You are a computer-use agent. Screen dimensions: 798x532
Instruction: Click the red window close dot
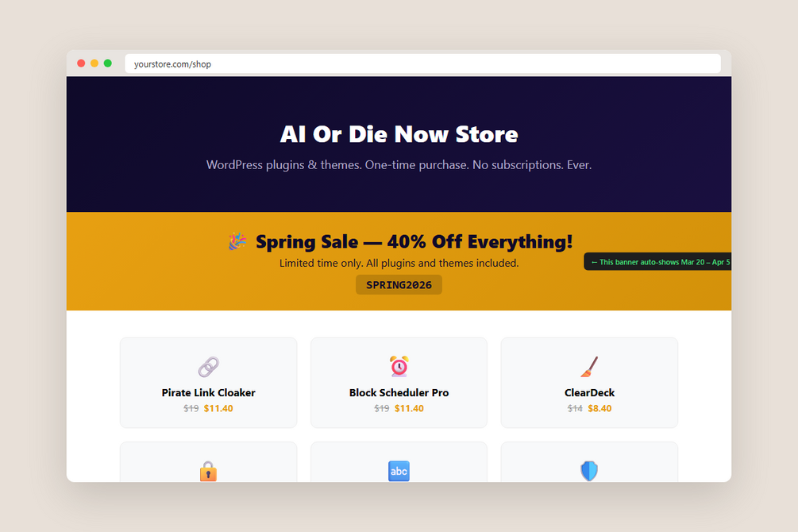[81, 64]
